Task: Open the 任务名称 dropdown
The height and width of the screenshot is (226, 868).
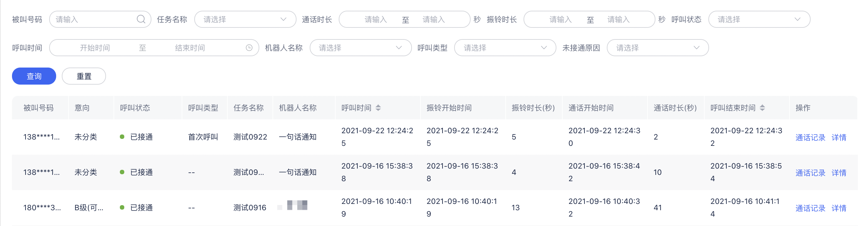Action: 245,19
